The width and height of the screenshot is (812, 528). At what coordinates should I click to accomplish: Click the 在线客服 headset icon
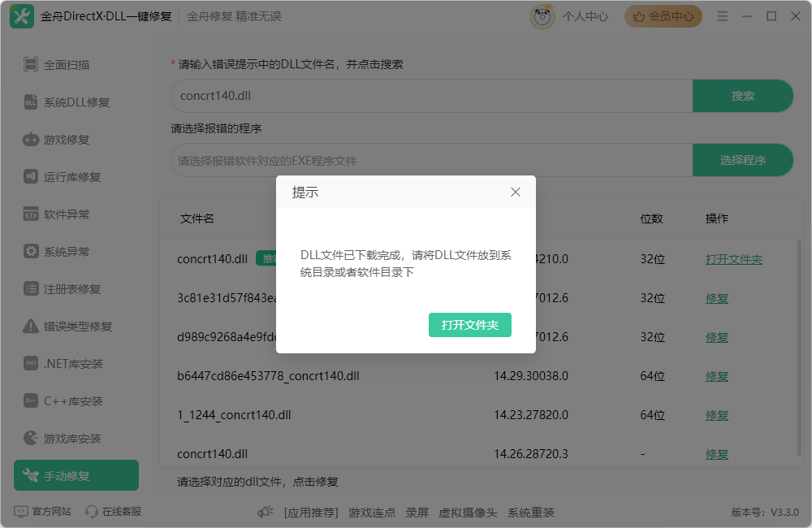coord(92,512)
